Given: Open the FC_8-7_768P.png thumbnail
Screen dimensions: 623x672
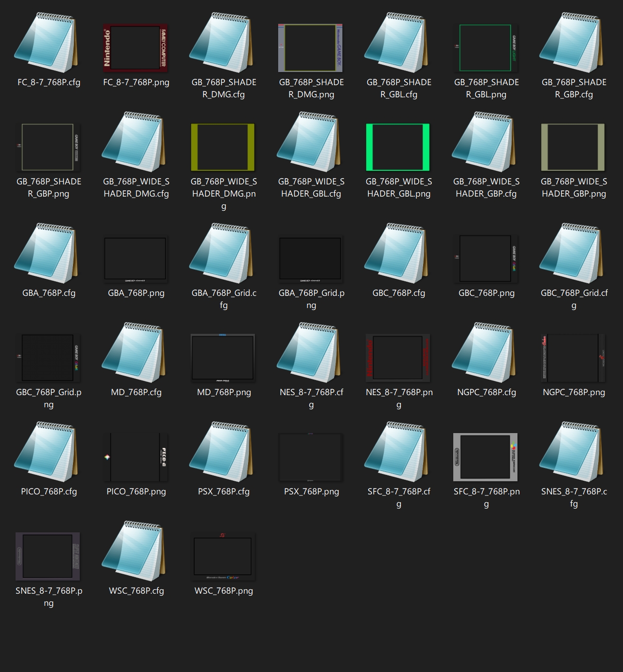Looking at the screenshot, I should click(135, 48).
